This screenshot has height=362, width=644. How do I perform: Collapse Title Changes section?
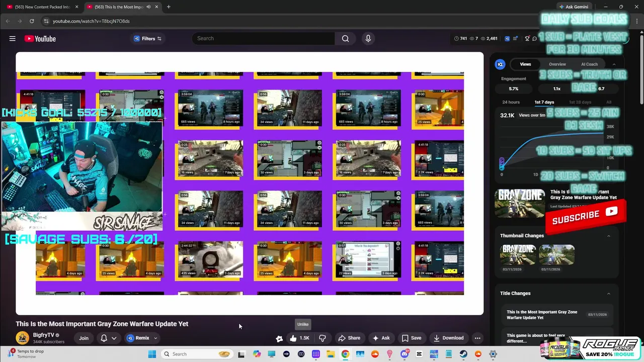(608, 293)
